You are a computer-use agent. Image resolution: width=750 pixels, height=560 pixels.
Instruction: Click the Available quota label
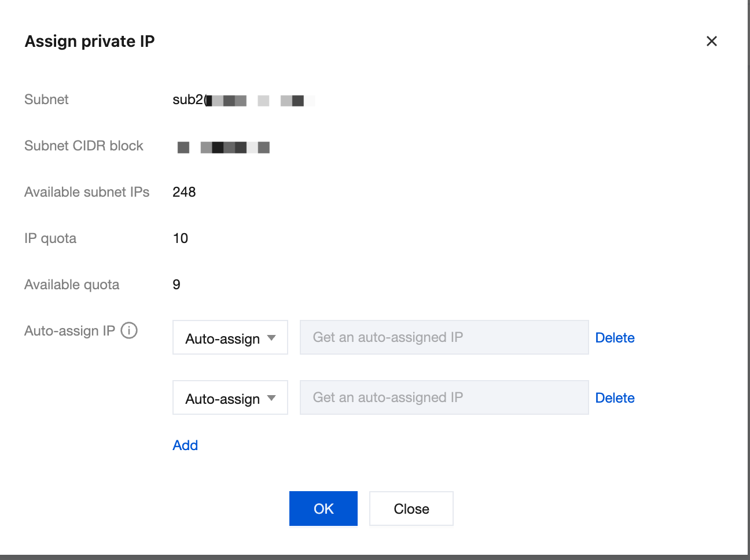pyautogui.click(x=72, y=285)
